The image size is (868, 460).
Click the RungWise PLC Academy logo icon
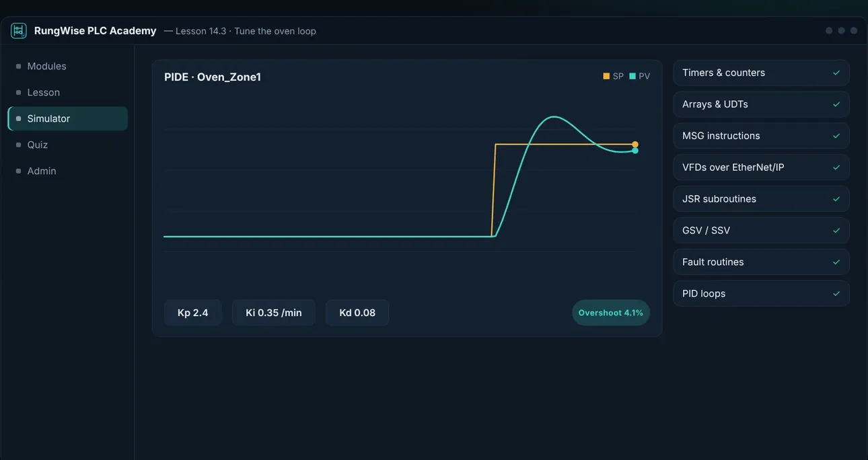(19, 30)
